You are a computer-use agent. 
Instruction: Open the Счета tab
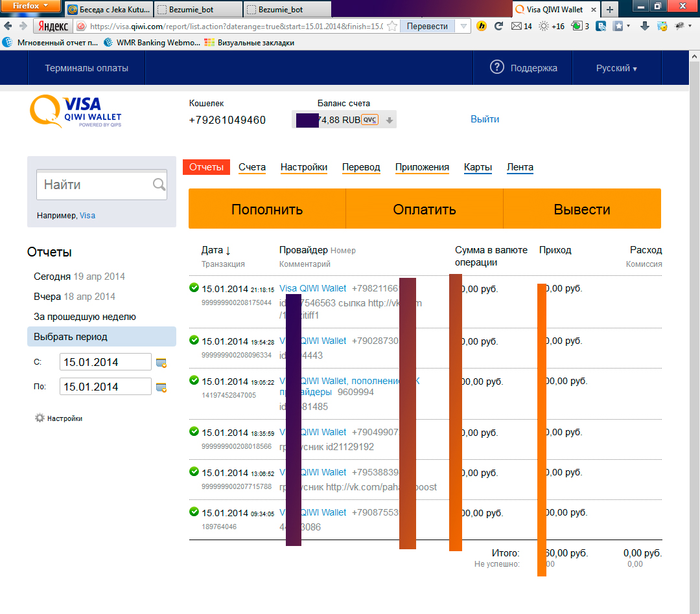[x=251, y=167]
